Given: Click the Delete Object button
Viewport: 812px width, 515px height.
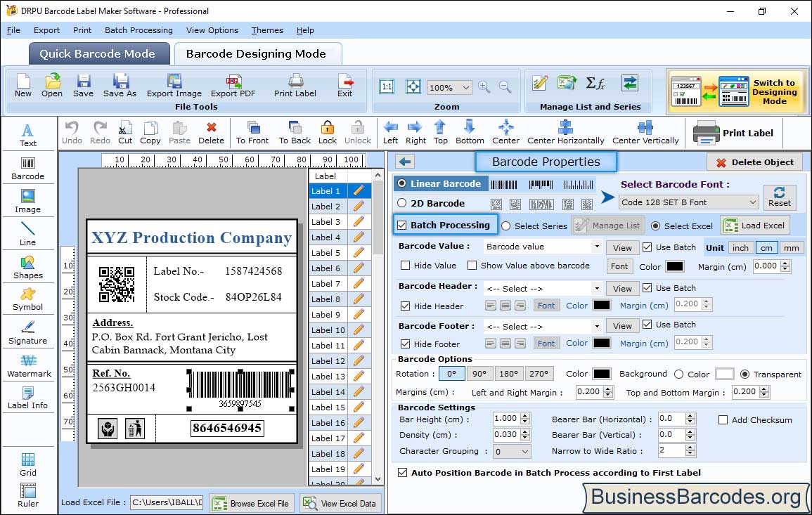Looking at the screenshot, I should coord(754,162).
